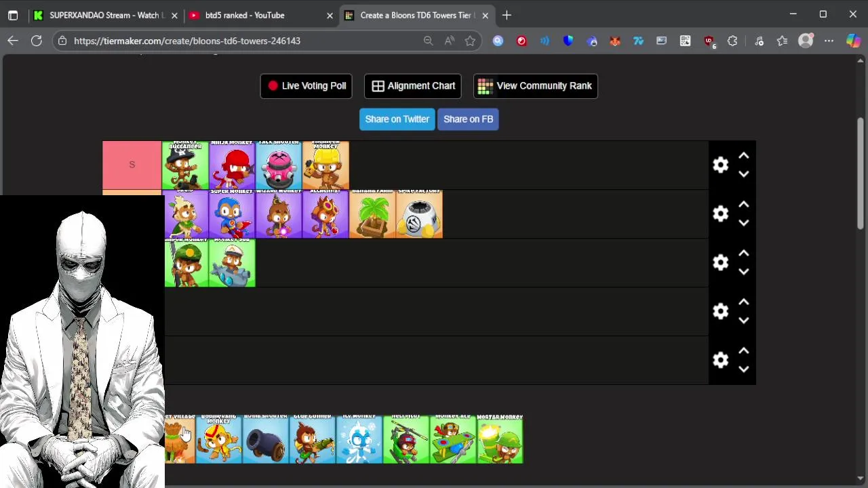Screen dimensions: 868x488
Task: View Community Rank
Action: click(x=535, y=86)
